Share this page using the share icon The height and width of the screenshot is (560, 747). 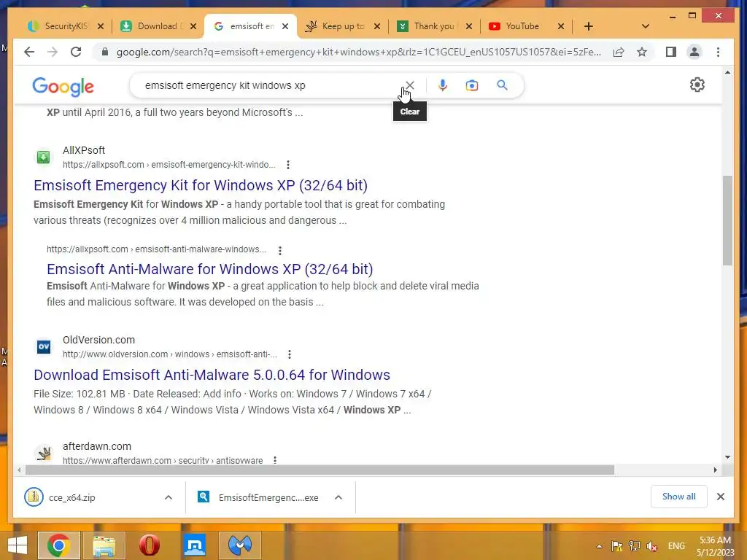[x=619, y=52]
